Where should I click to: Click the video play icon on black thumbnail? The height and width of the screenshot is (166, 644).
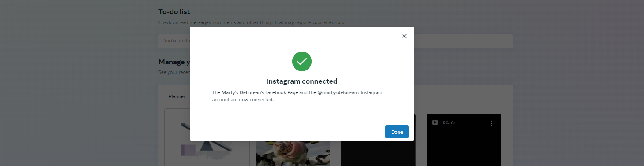pos(435,122)
